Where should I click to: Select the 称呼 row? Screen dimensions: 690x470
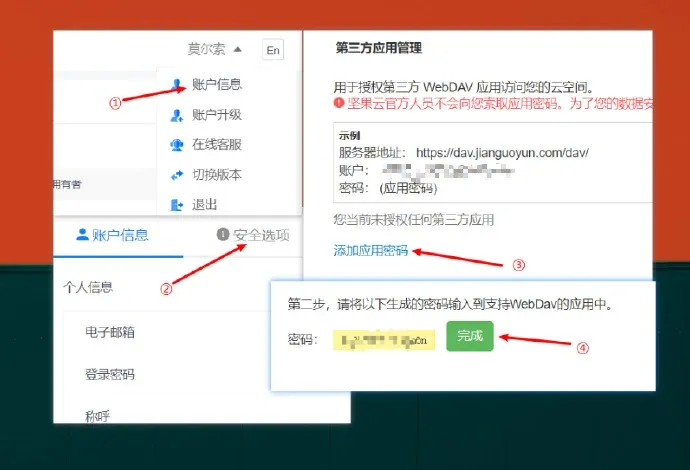97,414
